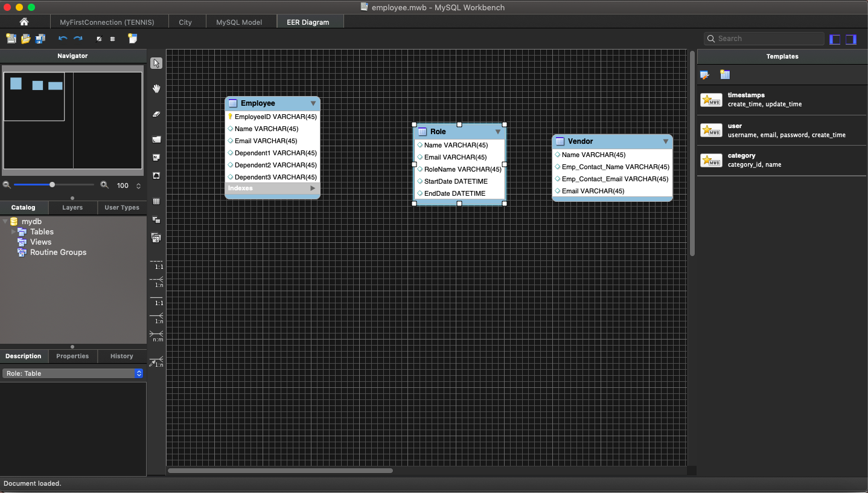The width and height of the screenshot is (868, 493).
Task: Choose the n:m relationship tool
Action: click(x=156, y=337)
